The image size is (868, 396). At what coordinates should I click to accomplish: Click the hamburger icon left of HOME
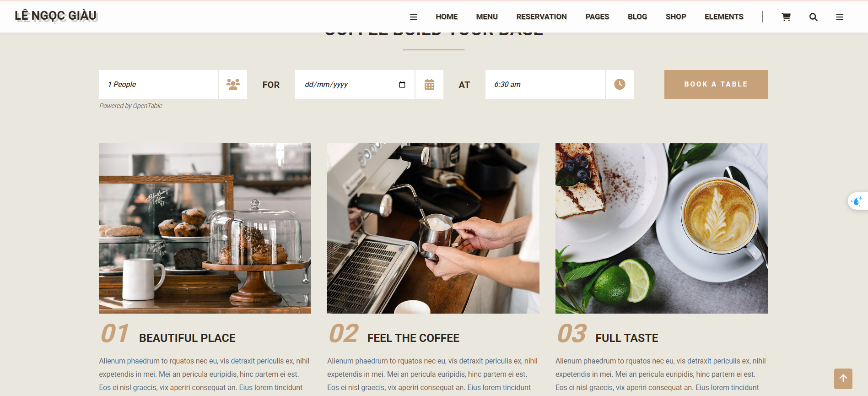[x=413, y=17]
